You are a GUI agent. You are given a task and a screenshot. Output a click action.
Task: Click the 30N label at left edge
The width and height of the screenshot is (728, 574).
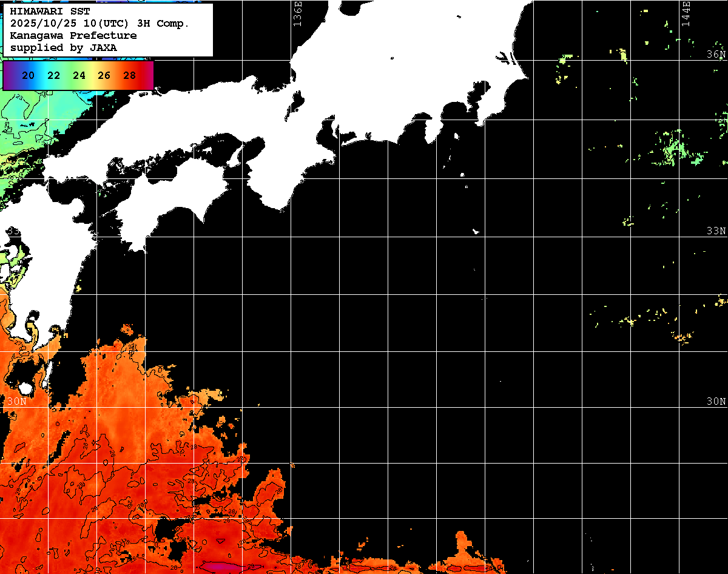click(16, 402)
